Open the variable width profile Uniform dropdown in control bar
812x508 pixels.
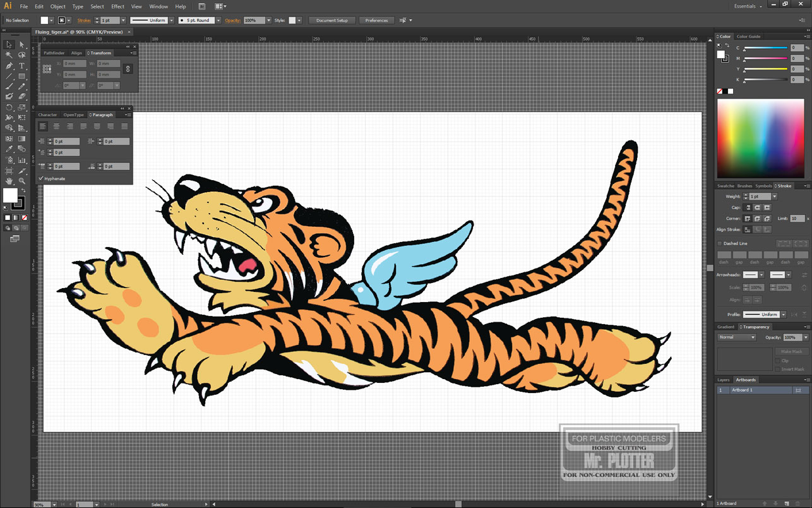tap(170, 20)
